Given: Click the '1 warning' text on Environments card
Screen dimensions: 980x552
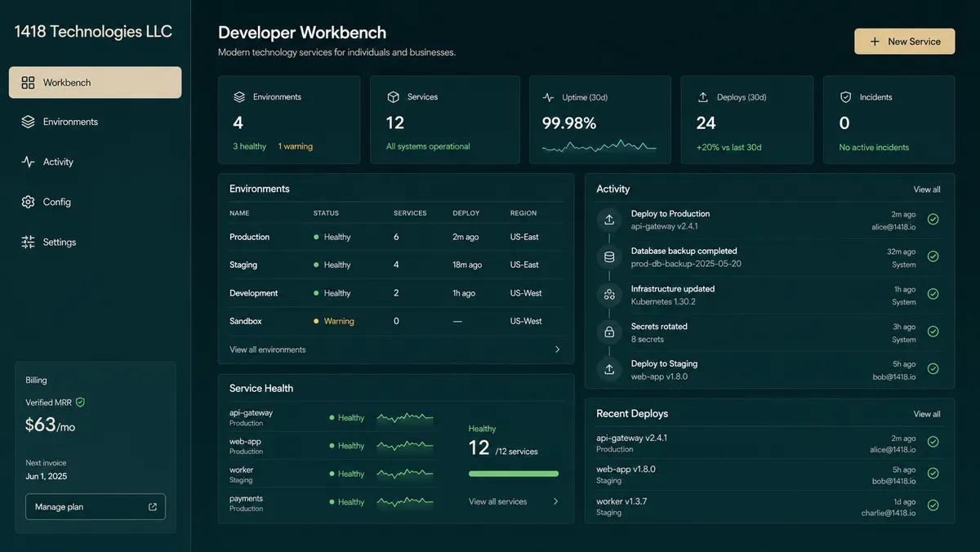Looking at the screenshot, I should pos(296,146).
